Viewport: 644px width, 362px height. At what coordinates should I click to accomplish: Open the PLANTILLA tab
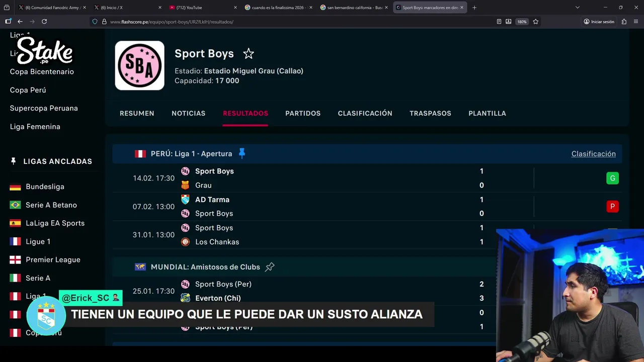(487, 113)
